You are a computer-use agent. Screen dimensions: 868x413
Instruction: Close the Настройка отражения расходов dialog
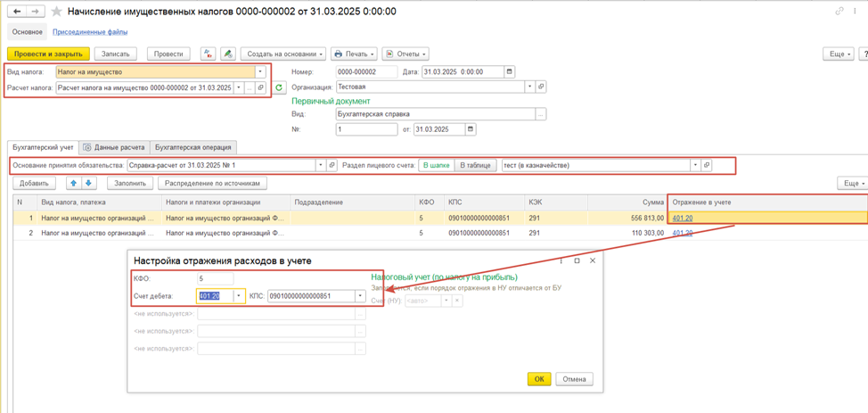pyautogui.click(x=593, y=260)
